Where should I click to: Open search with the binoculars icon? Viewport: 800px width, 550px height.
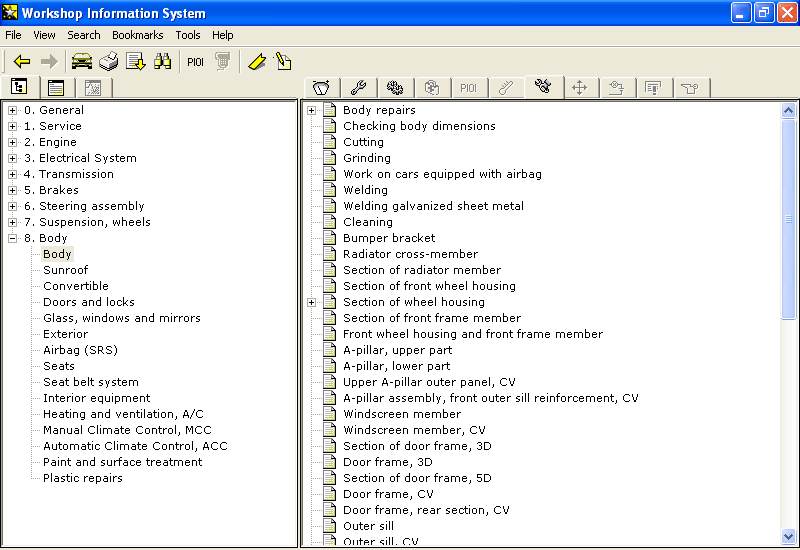[x=162, y=62]
